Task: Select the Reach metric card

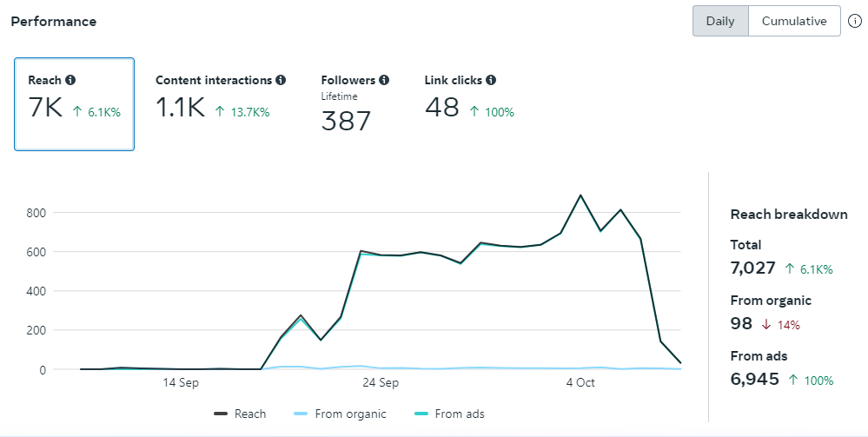Action: click(x=74, y=104)
